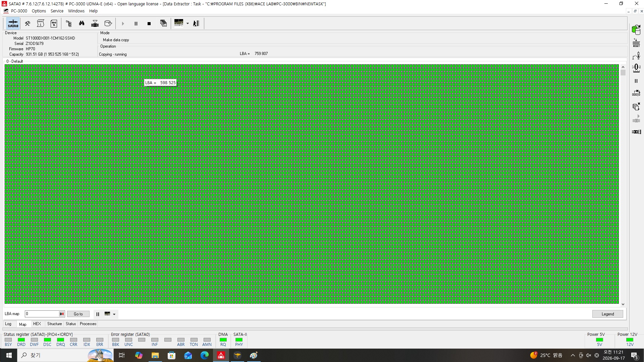Open the Windows menu
Image resolution: width=644 pixels, height=362 pixels.
coord(76,11)
